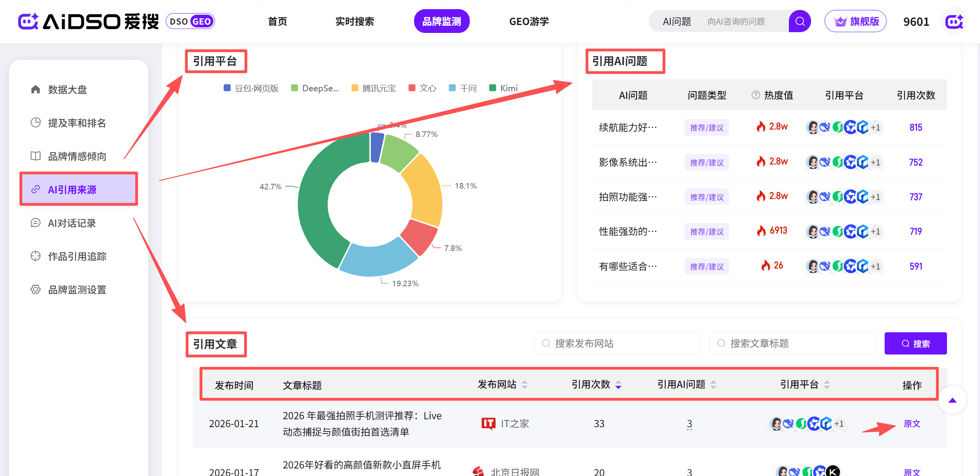Click the gear icon for 品牌监测设置
The image size is (980, 476).
pyautogui.click(x=35, y=289)
